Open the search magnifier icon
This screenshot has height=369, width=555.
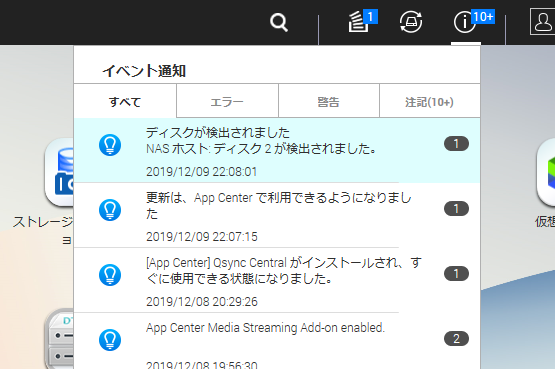(x=279, y=22)
